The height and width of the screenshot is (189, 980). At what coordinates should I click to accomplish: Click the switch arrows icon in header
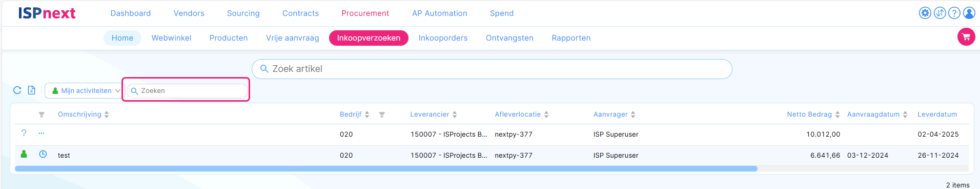coord(940,13)
